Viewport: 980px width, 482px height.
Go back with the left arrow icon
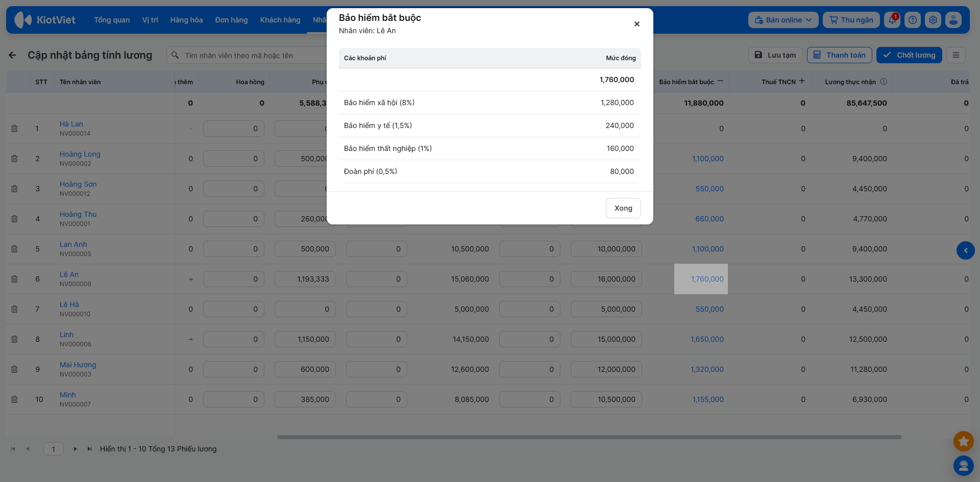click(x=13, y=55)
